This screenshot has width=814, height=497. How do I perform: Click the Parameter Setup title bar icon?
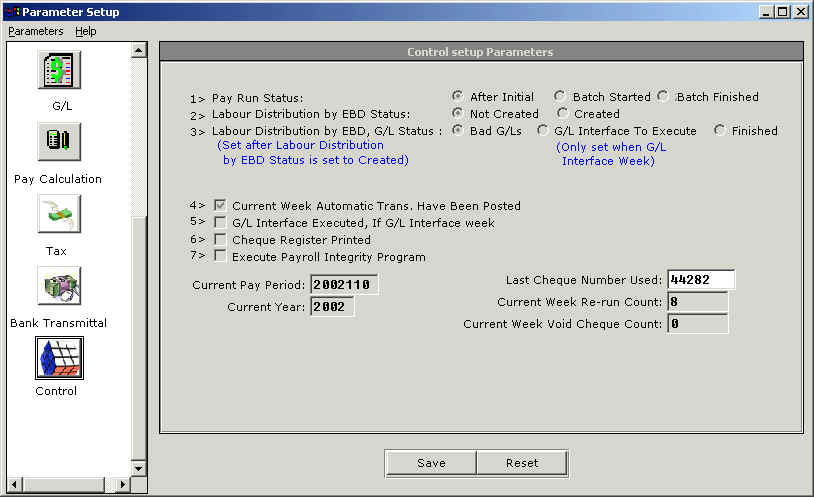(x=11, y=12)
